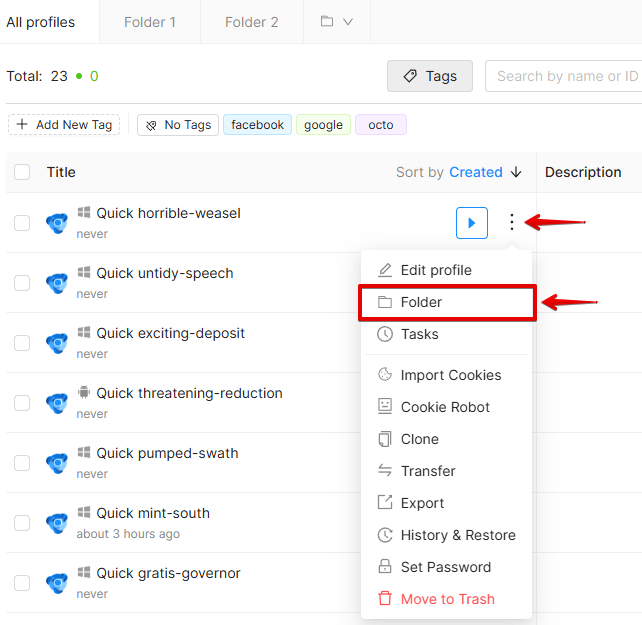Choose History & Restore from the context menu
The height and width of the screenshot is (625, 642).
click(x=447, y=535)
